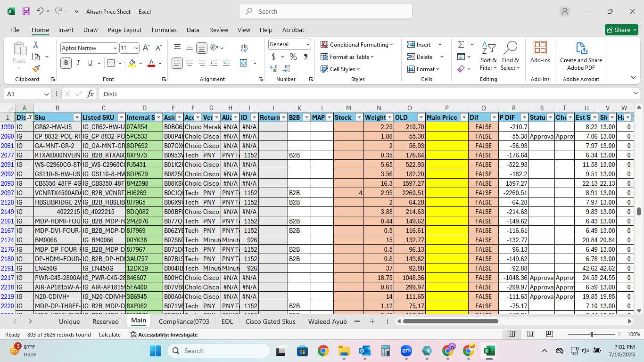Click Find & Select button
The image size is (644, 362).
(x=510, y=56)
